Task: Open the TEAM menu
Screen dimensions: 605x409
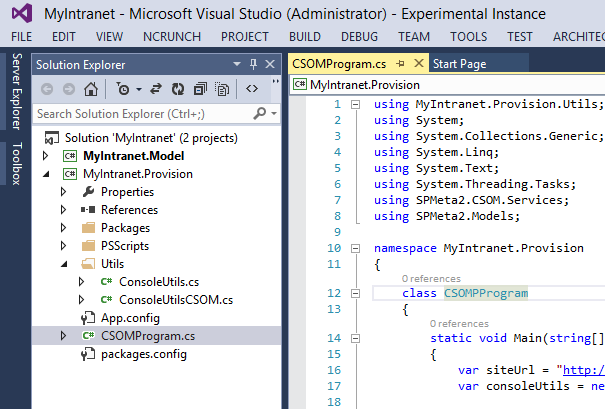Action: [414, 37]
